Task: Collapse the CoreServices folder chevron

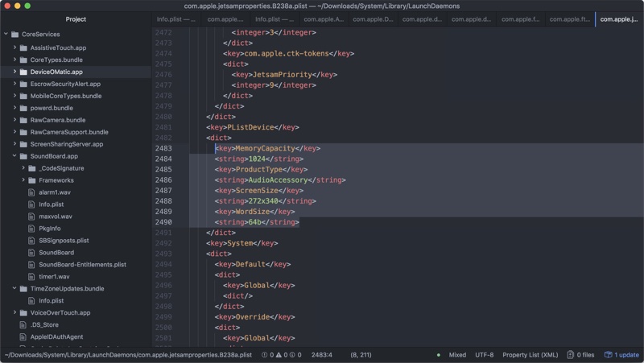Action: [6, 34]
